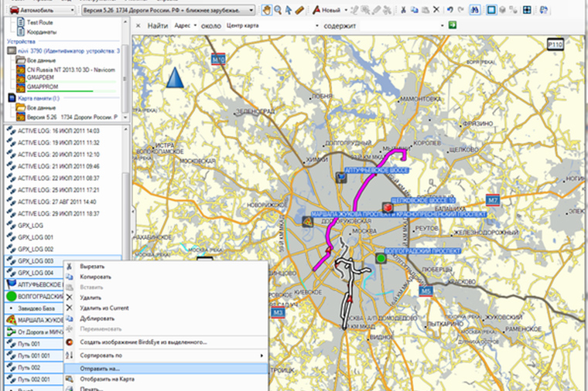Close the Find search bar

(138, 25)
